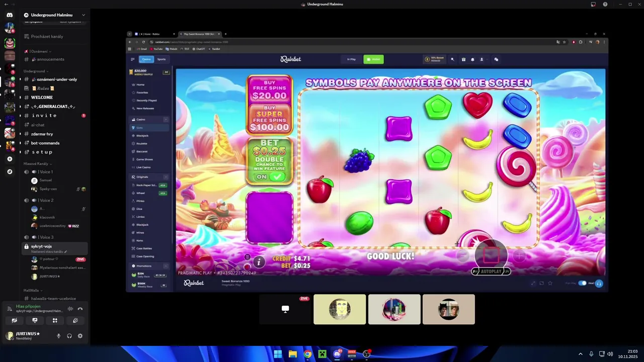Collapse the HallWalls category
644x362 pixels.
[33, 290]
